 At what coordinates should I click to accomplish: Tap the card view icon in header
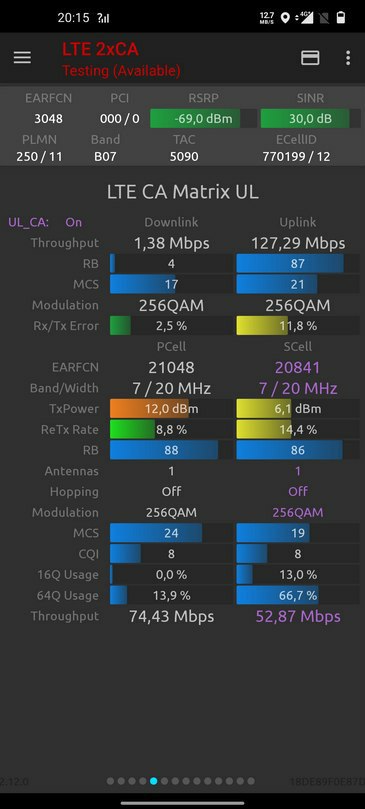click(x=310, y=58)
